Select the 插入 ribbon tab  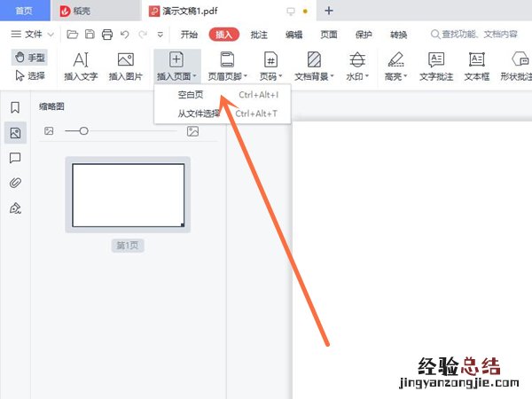coord(224,35)
